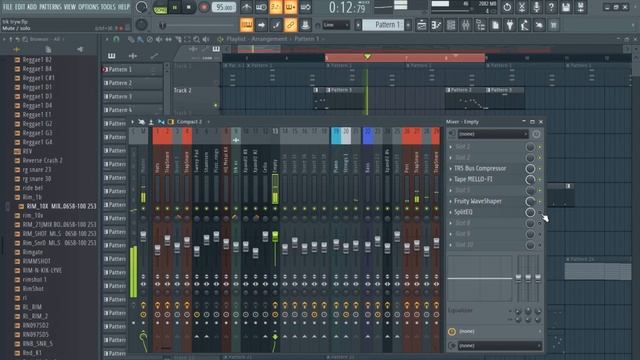
Task: Click the microphone recording icon
Action: click(536, 7)
